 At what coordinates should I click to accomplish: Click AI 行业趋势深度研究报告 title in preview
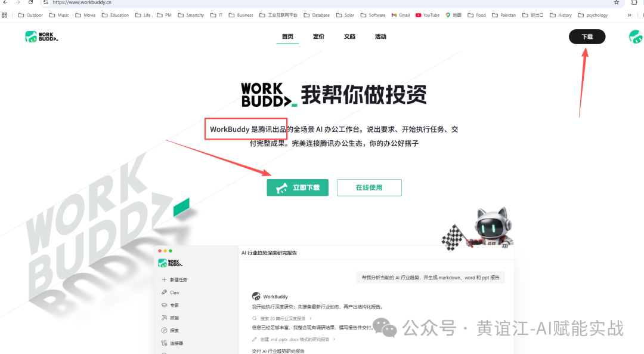click(x=269, y=253)
